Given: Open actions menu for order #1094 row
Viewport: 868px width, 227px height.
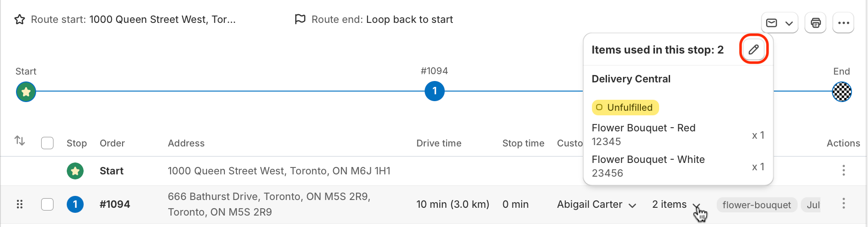Looking at the screenshot, I should [x=843, y=204].
